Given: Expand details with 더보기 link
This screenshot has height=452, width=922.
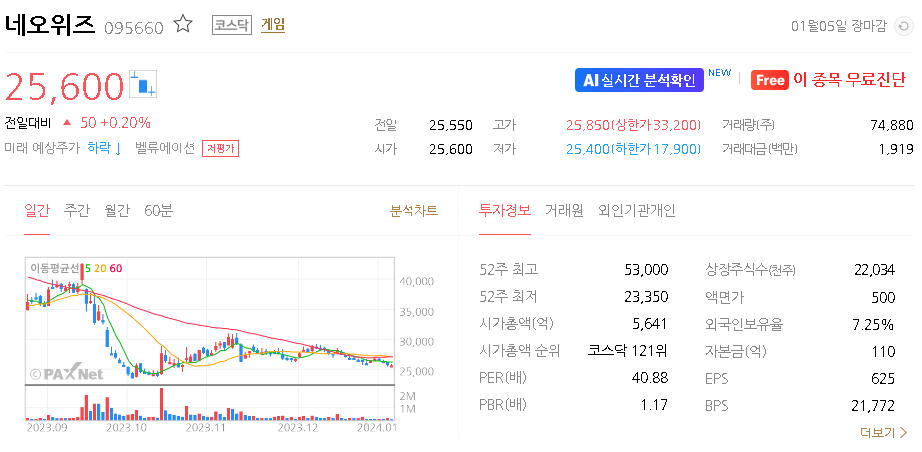Looking at the screenshot, I should 883,433.
